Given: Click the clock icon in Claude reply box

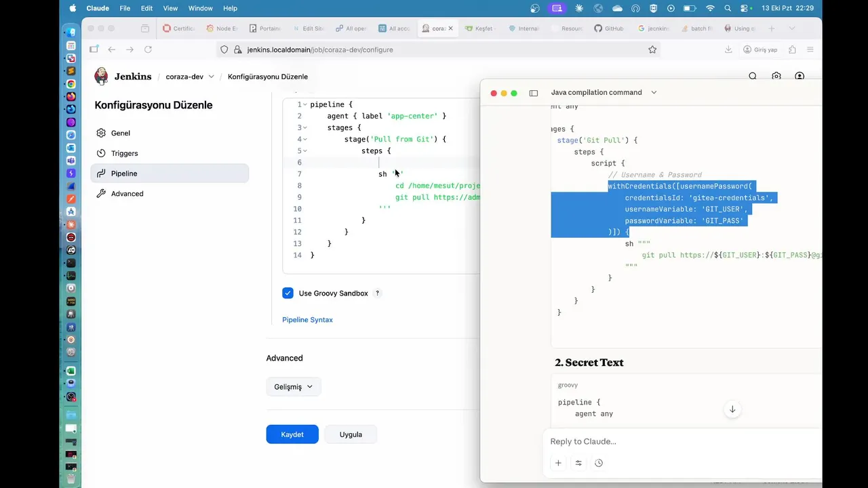Looking at the screenshot, I should point(599,463).
